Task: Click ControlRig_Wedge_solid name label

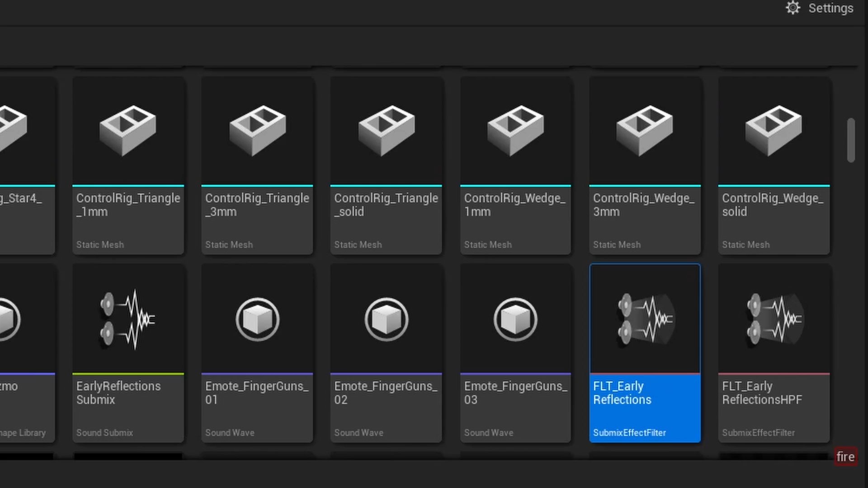Action: (772, 205)
